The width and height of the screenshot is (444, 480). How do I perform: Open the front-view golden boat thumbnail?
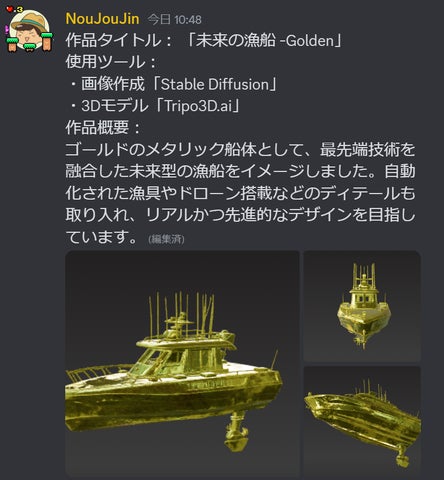point(362,306)
